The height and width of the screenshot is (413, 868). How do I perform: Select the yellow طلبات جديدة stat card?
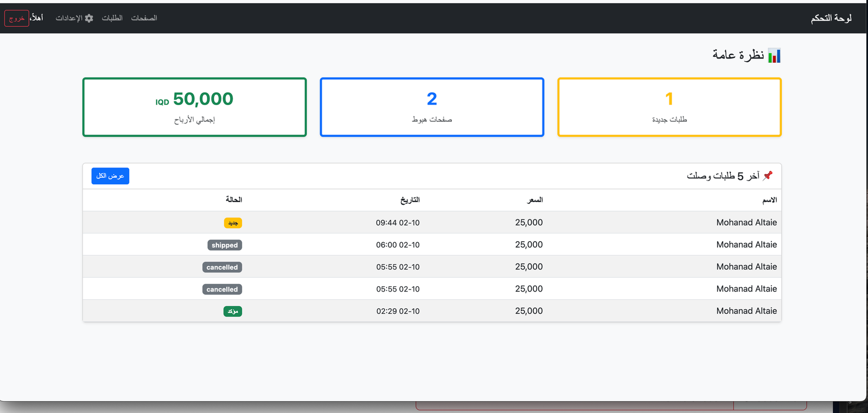tap(669, 107)
